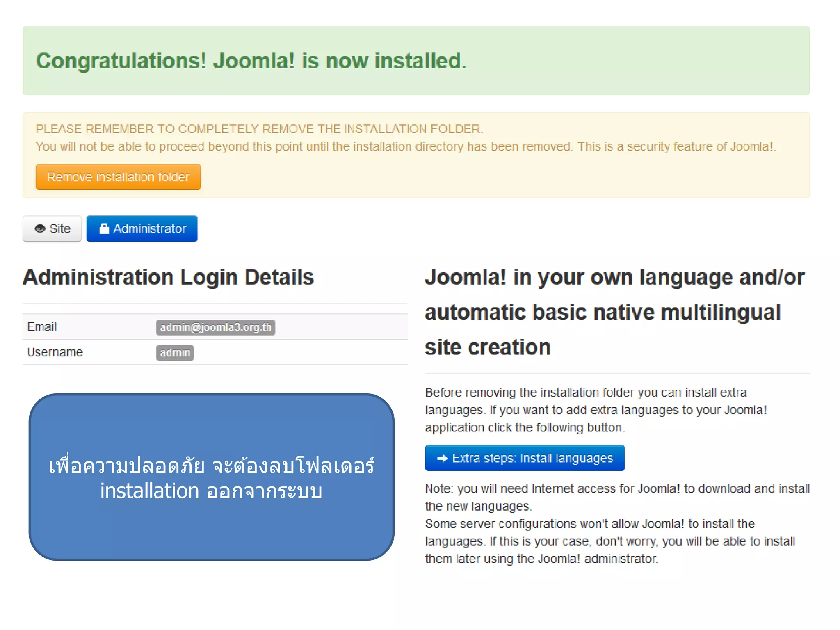The height and width of the screenshot is (630, 840).
Task: Click the Congratulations Joomla installed message
Action: (x=251, y=61)
